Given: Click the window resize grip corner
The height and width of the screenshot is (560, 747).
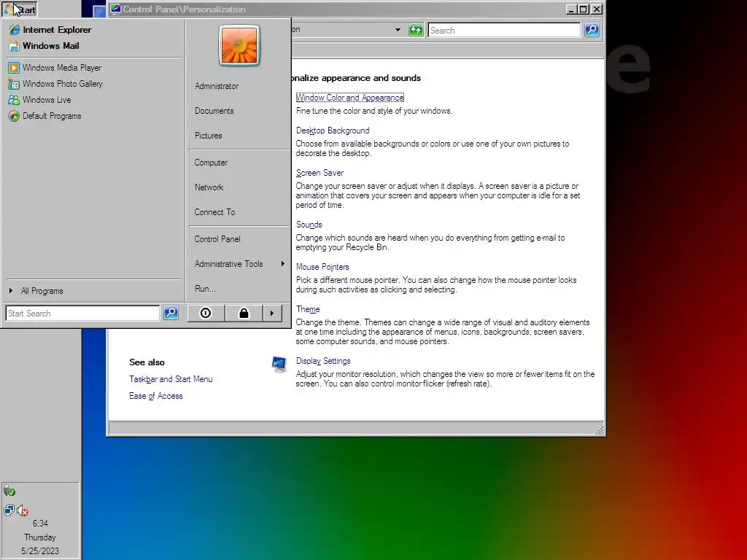Looking at the screenshot, I should coord(600,430).
